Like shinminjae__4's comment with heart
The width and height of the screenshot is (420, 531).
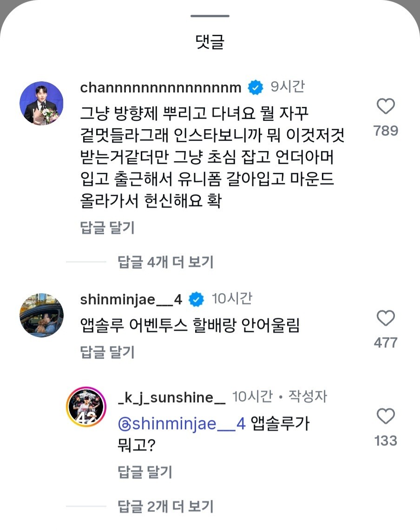386,319
